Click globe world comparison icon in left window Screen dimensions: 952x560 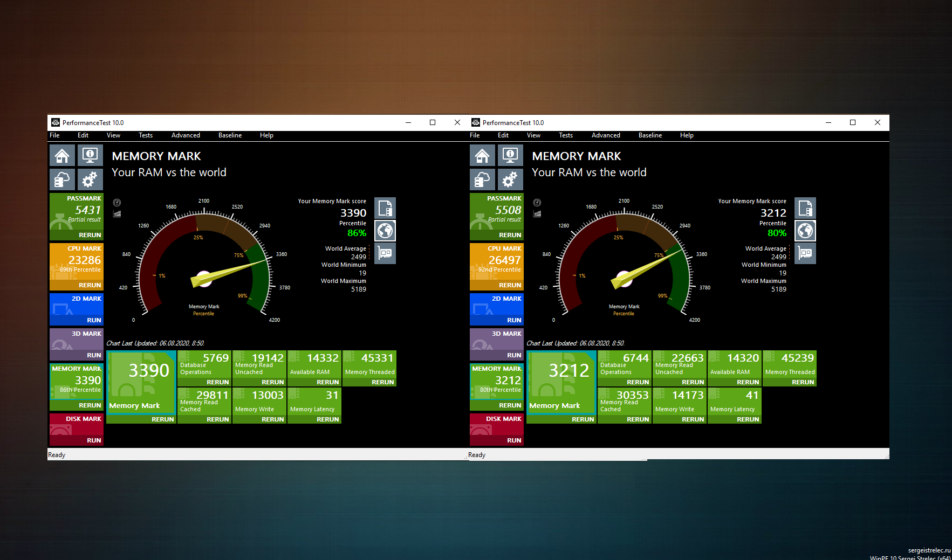click(385, 231)
